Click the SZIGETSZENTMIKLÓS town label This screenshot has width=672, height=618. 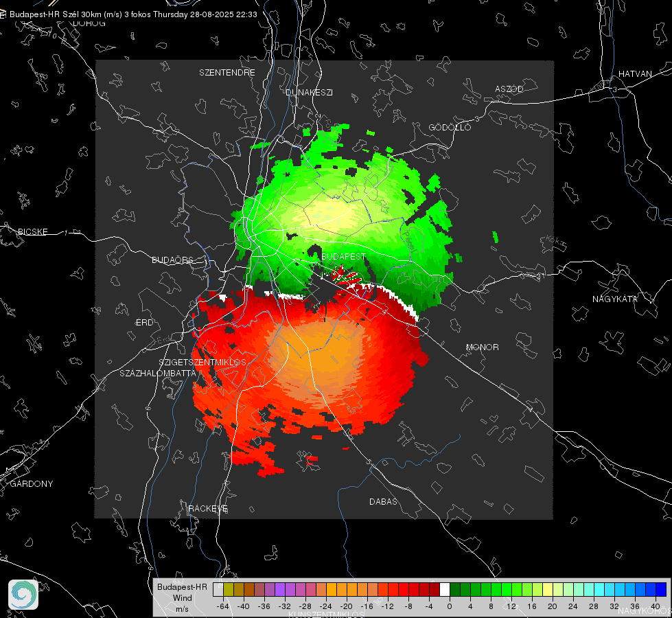tap(202, 363)
